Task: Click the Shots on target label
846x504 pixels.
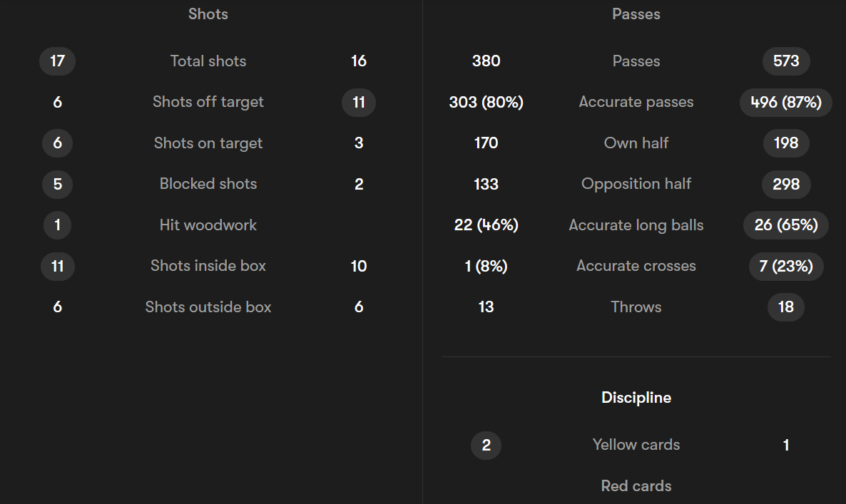Action: pyautogui.click(x=208, y=143)
